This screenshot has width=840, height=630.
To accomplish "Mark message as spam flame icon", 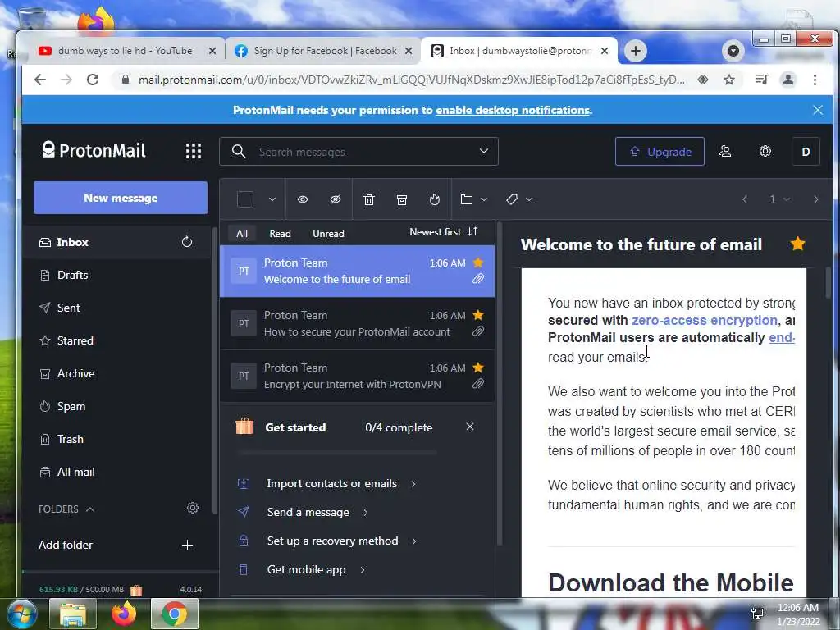I will pyautogui.click(x=435, y=199).
